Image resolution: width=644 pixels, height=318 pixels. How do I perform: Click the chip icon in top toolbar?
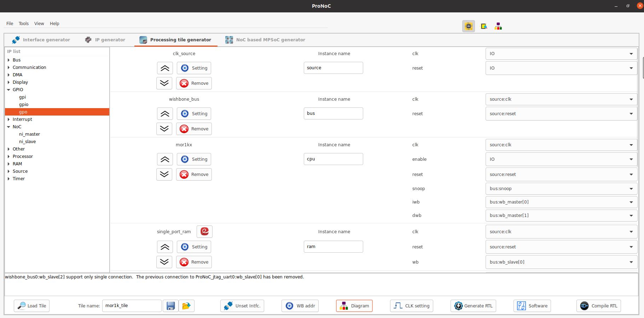(469, 26)
